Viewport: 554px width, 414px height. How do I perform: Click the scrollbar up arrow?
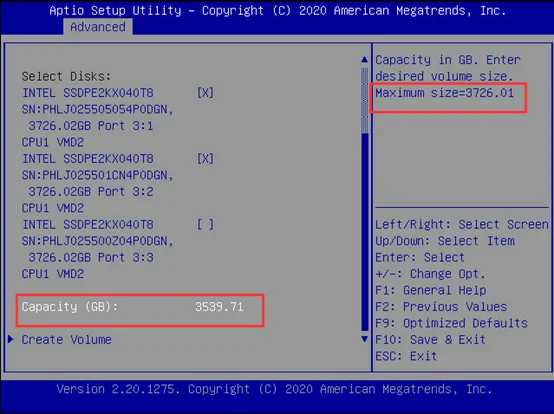pyautogui.click(x=365, y=59)
